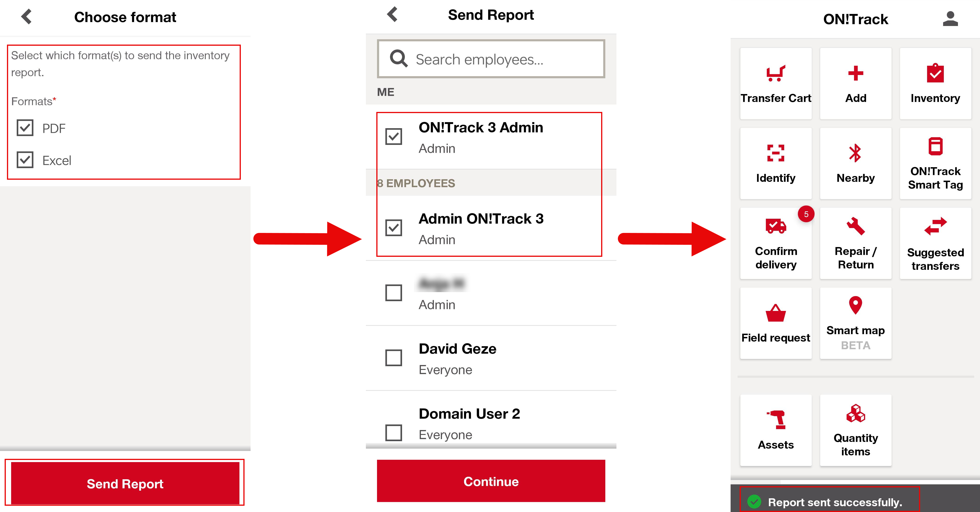This screenshot has height=512, width=980.
Task: Tap the Add plus icon
Action: [856, 73]
